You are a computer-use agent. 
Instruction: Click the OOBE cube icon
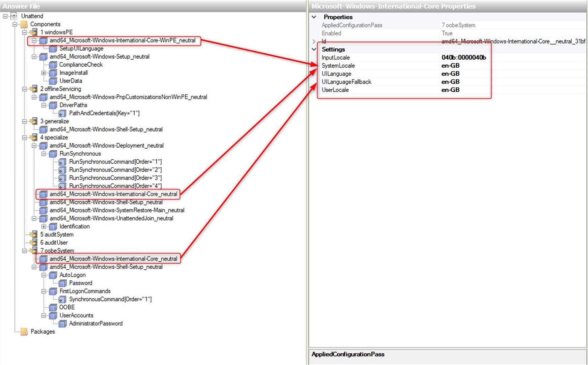click(53, 307)
